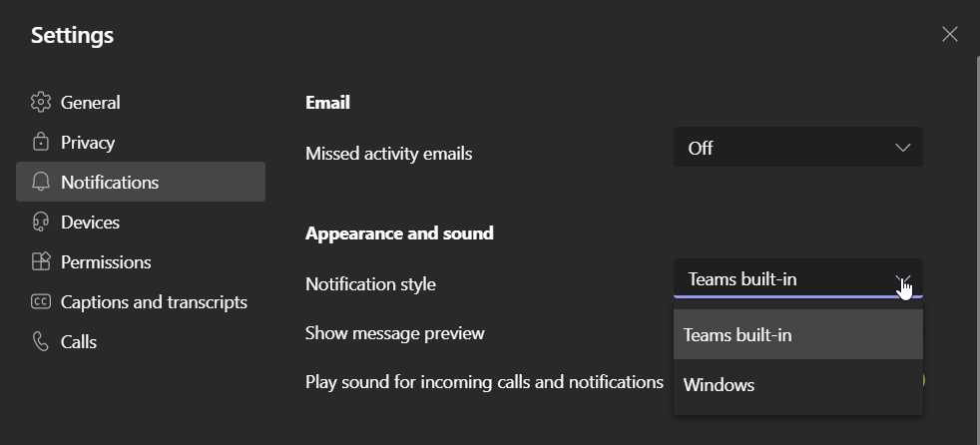
Task: Open General settings section
Action: tap(141, 102)
